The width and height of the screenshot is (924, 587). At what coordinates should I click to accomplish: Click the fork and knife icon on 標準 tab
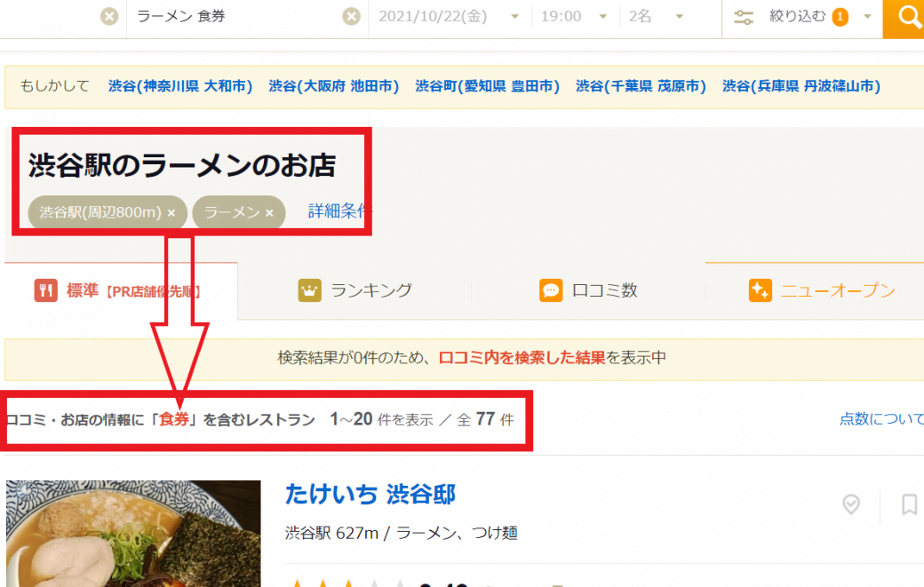45,290
